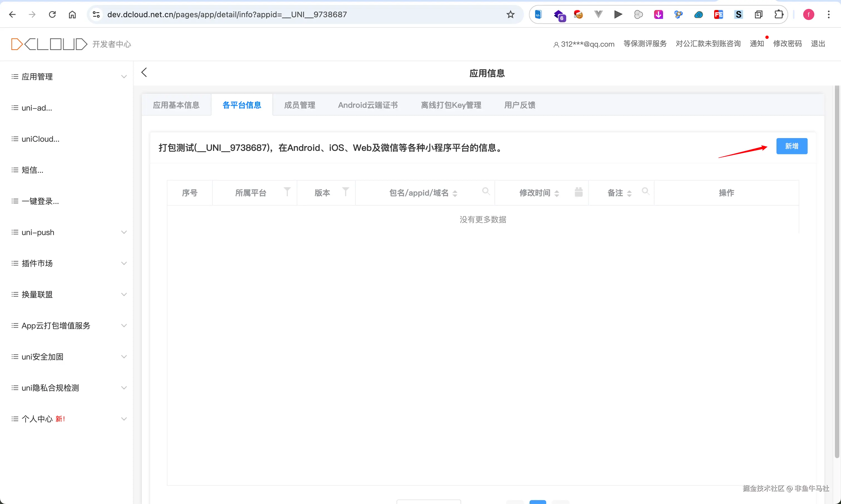Open browser extensions puzzle icon
The width and height of the screenshot is (841, 504).
pyautogui.click(x=779, y=14)
